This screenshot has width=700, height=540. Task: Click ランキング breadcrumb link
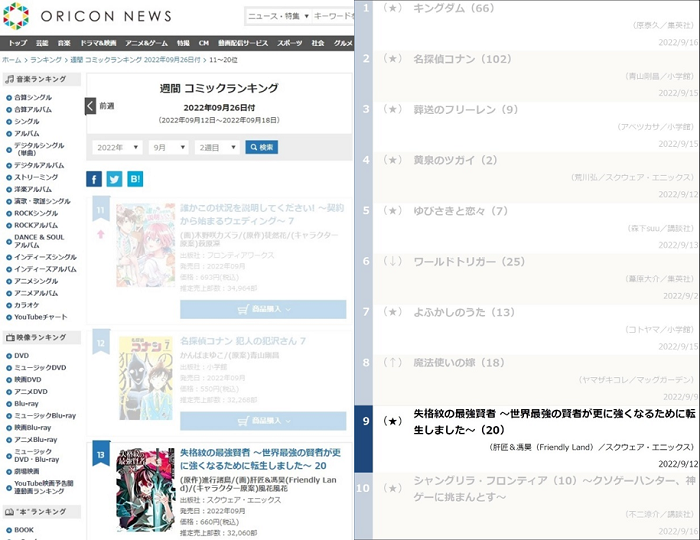46,60
